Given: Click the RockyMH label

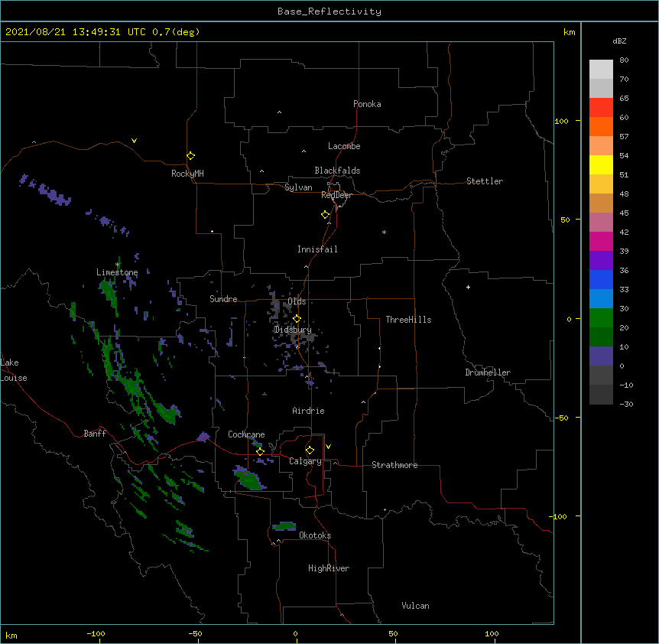Looking at the screenshot, I should (x=187, y=174).
